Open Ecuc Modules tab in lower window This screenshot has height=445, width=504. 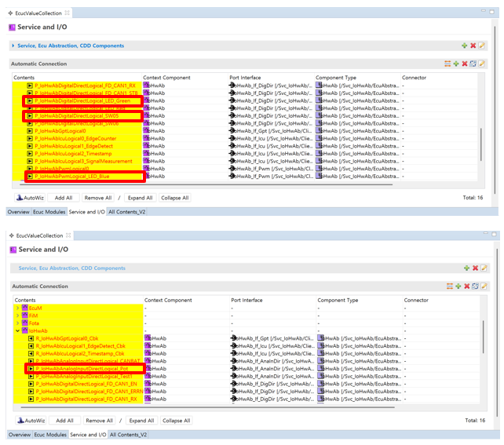pyautogui.click(x=50, y=434)
